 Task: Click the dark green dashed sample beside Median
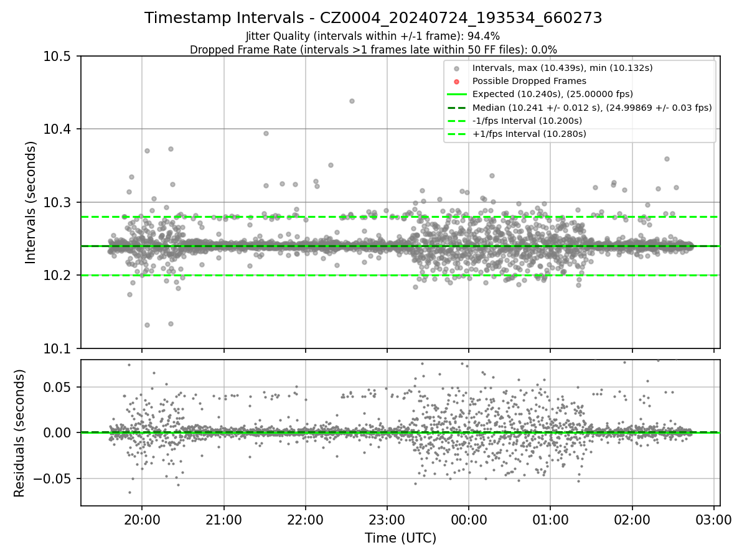[456, 108]
